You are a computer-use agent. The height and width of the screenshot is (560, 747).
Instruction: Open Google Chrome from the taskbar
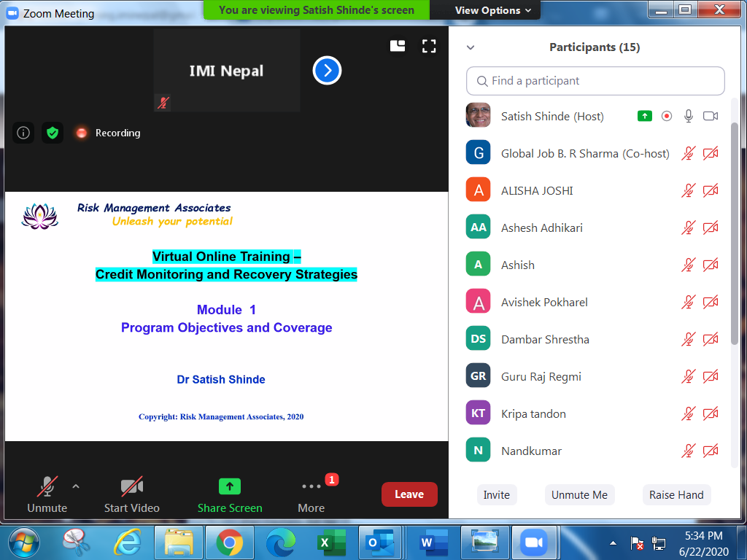(229, 542)
